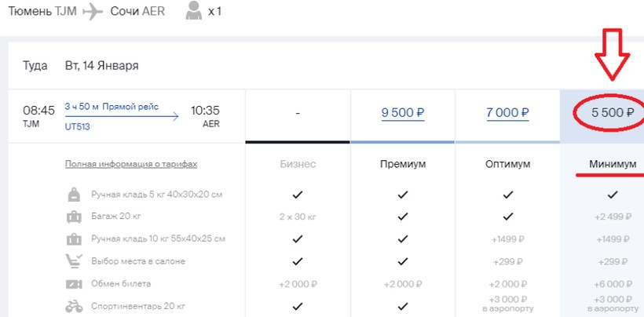This screenshot has width=644, height=317.
Task: Open Полная информация о тарифах link
Action: click(x=130, y=165)
